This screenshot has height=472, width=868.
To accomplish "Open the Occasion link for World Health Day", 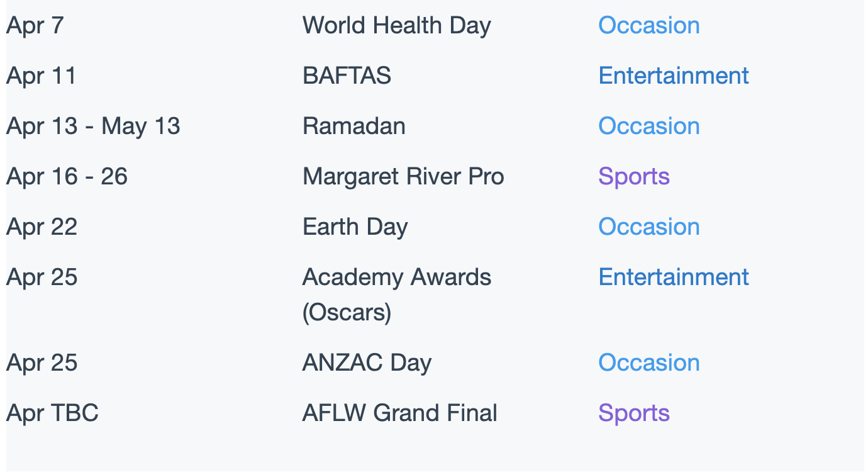I will [x=648, y=25].
